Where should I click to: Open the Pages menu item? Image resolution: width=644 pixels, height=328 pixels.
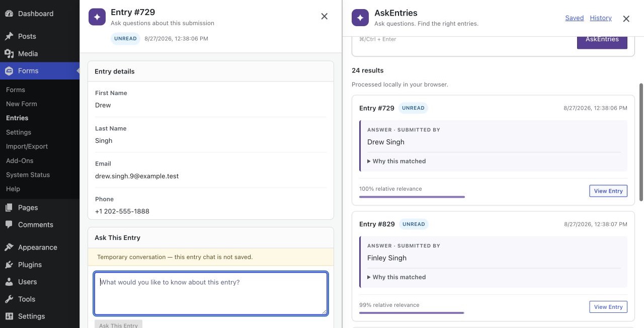point(40,207)
